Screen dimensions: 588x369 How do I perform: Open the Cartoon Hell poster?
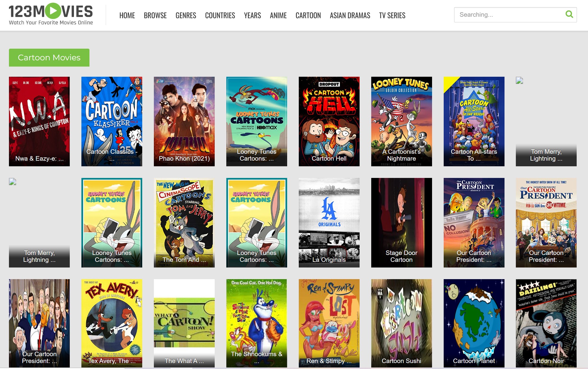329,122
